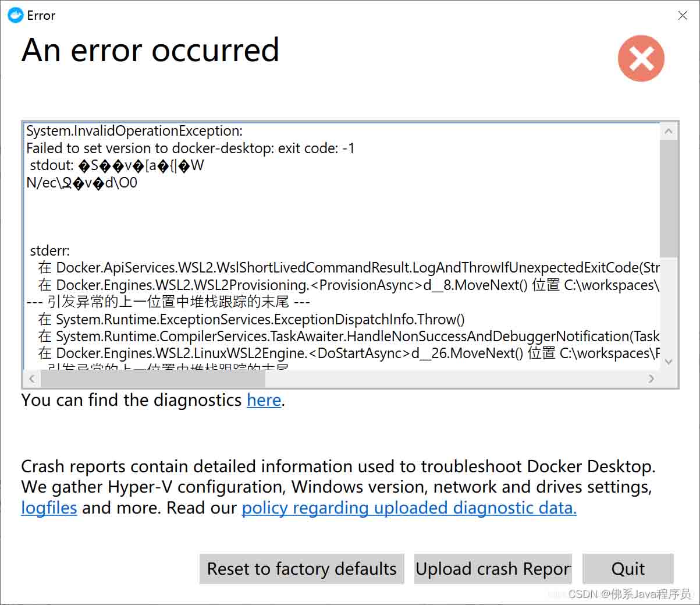Click 'Failed to set version to docker-desktop' line
Viewport: 700px width, 605px height.
click(190, 148)
